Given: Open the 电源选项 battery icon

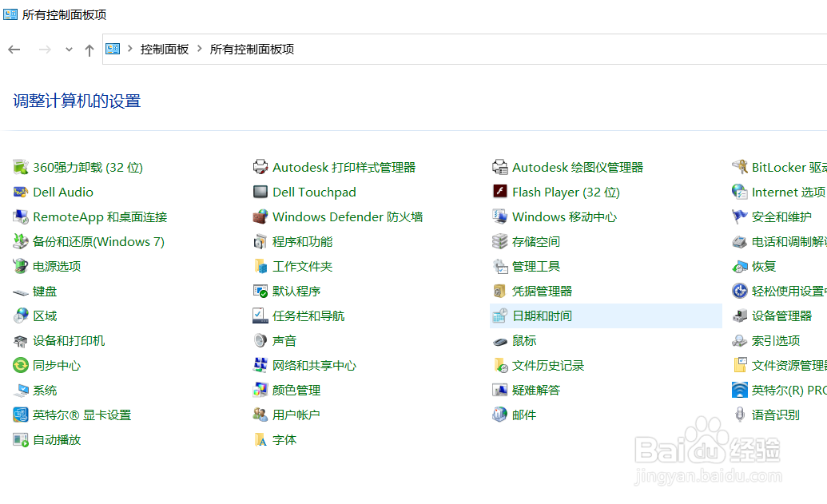Looking at the screenshot, I should click(x=21, y=266).
